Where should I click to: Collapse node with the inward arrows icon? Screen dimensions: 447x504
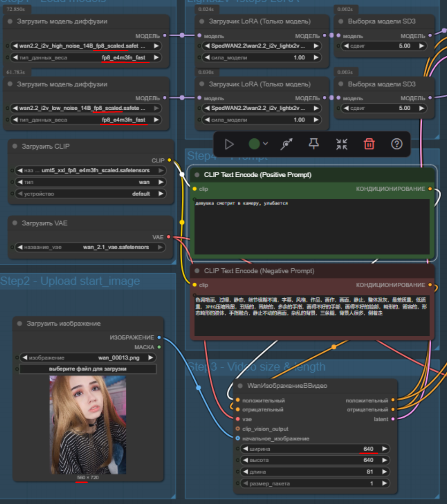point(342,144)
